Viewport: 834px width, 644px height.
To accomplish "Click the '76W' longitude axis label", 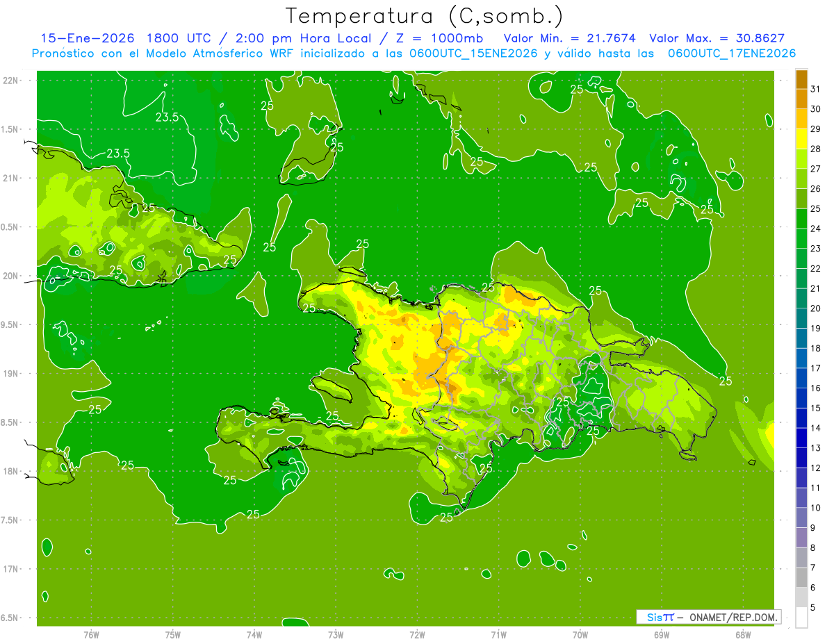I will coord(91,635).
